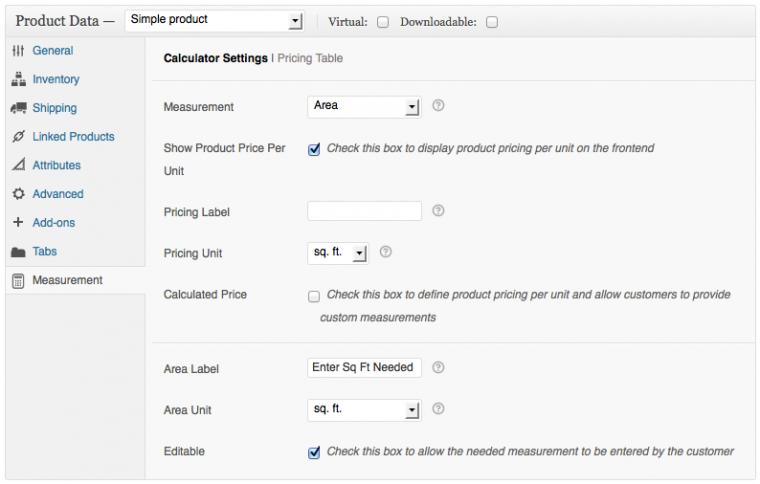Uncheck the Editable checkbox

(x=314, y=453)
